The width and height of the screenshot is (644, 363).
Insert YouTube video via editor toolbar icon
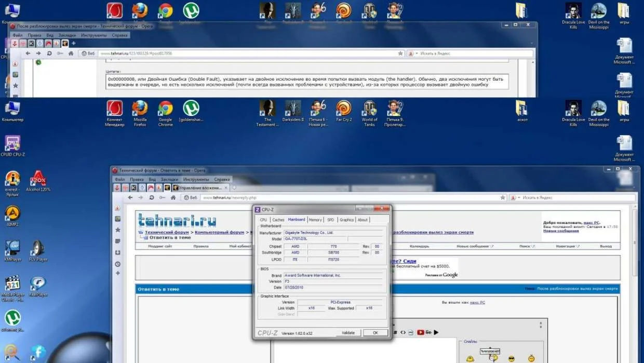[421, 332]
